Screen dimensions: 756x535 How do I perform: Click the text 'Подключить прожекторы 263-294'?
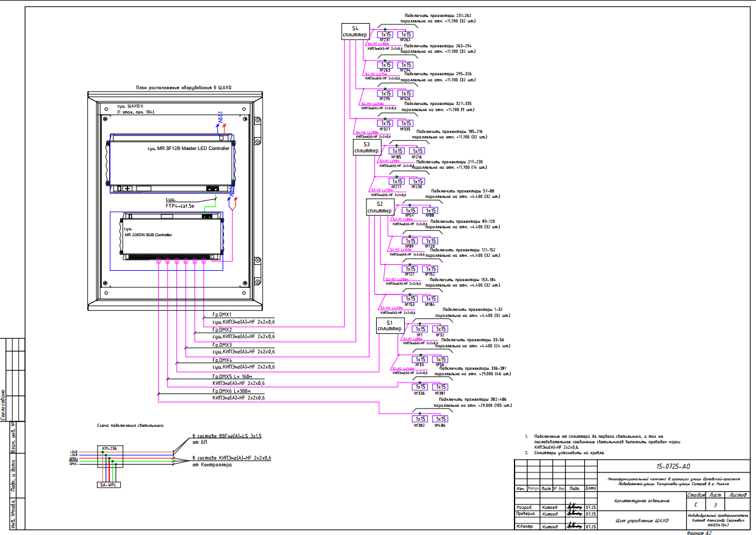click(437, 46)
